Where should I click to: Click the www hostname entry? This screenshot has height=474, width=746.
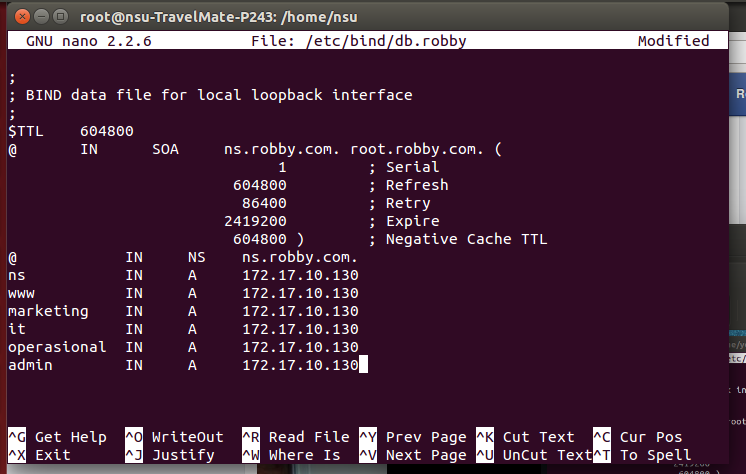[x=21, y=293]
